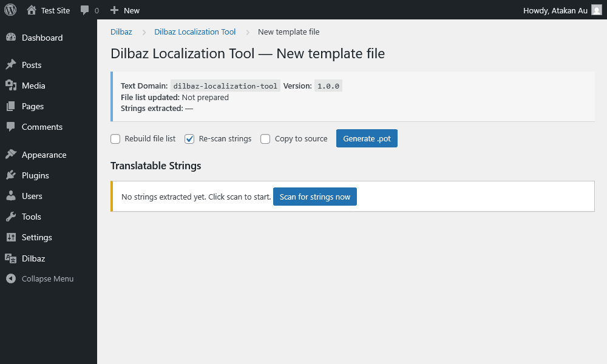
Task: Click the Generate .pot button
Action: tap(367, 138)
